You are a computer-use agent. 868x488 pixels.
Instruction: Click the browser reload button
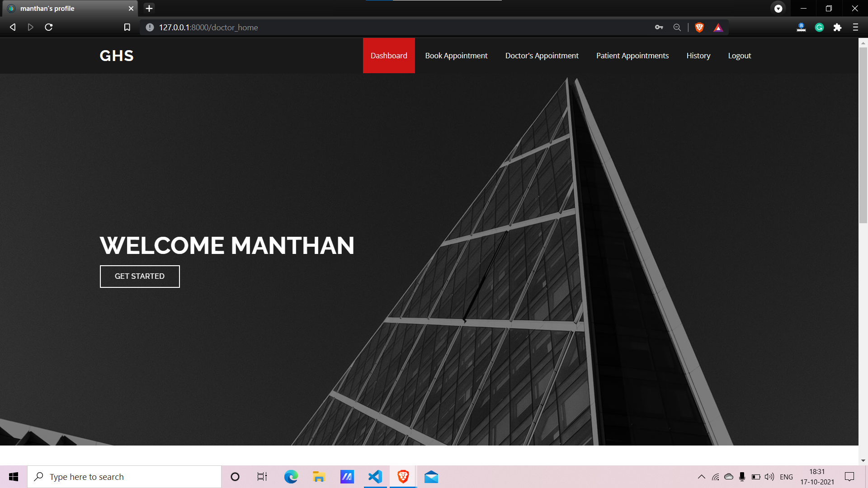pos(49,27)
